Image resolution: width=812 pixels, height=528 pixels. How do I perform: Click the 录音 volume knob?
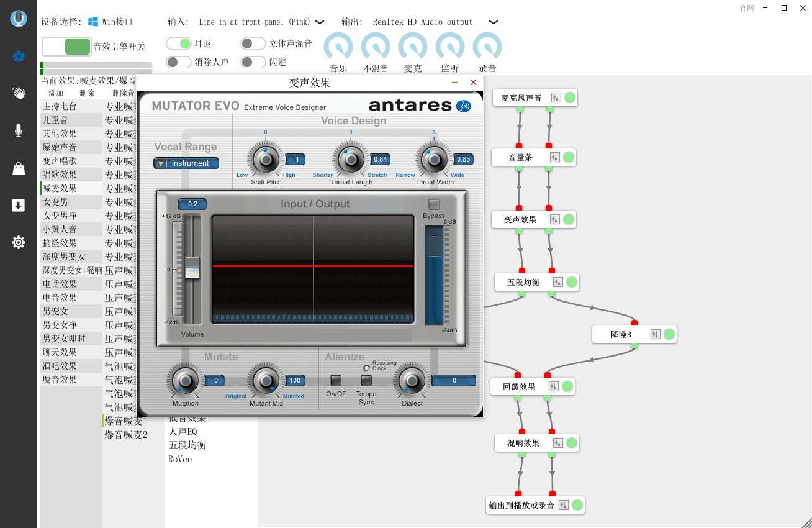[x=487, y=47]
